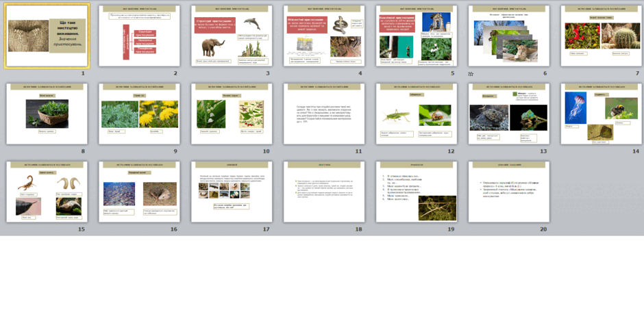Select slide 16 with fish school photo
The image size is (644, 310).
(139, 192)
